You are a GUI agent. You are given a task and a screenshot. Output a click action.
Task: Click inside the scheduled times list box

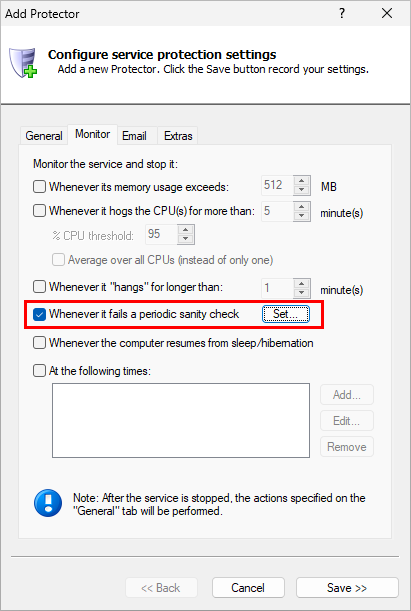181,420
